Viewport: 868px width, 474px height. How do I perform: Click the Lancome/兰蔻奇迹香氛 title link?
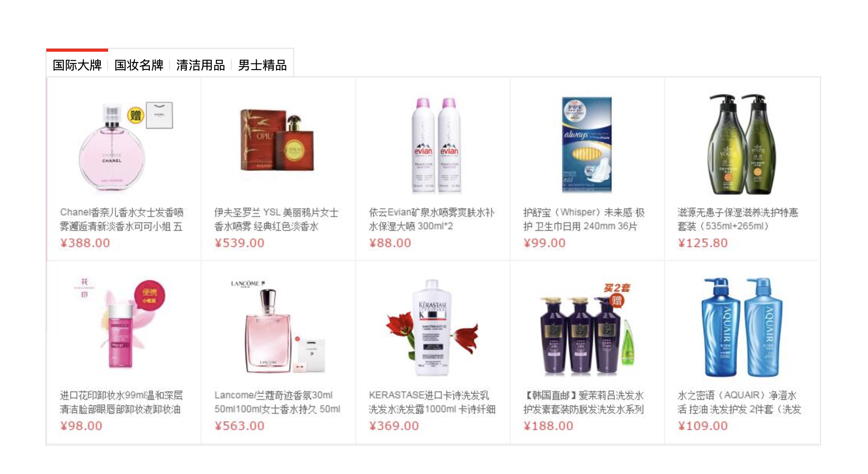click(277, 402)
